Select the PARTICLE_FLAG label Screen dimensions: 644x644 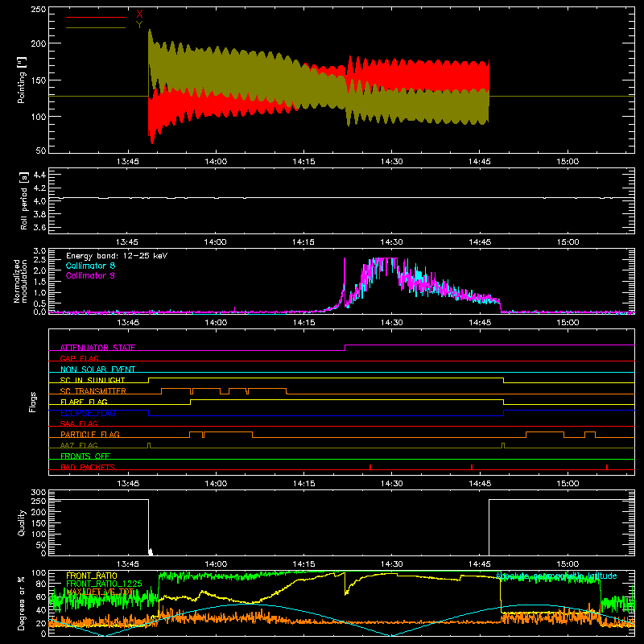click(x=90, y=434)
